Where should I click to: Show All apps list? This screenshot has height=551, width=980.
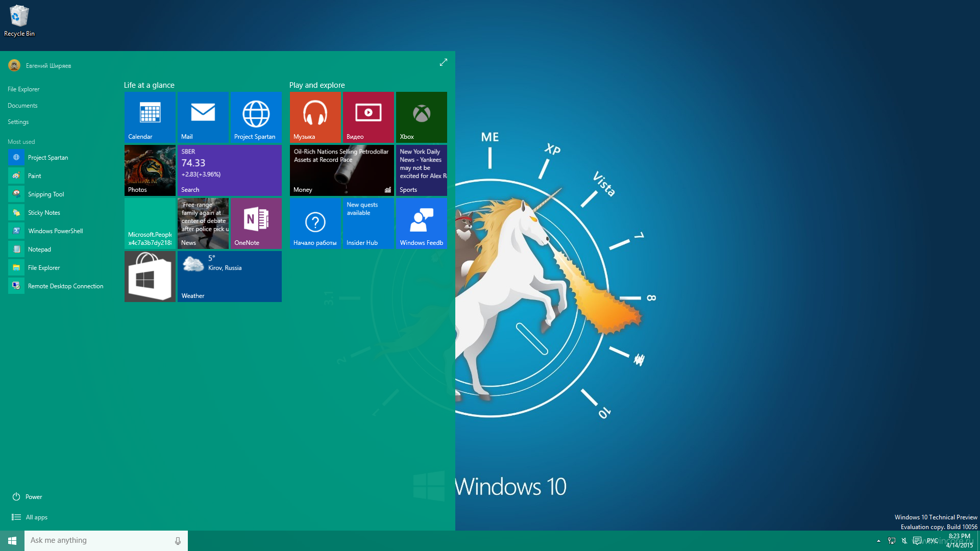30,517
